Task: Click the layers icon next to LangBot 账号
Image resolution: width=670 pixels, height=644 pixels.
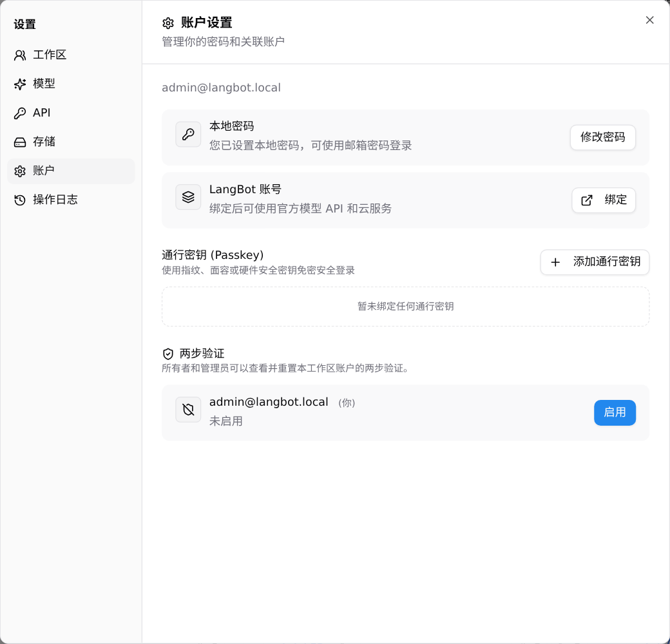Action: click(x=188, y=197)
